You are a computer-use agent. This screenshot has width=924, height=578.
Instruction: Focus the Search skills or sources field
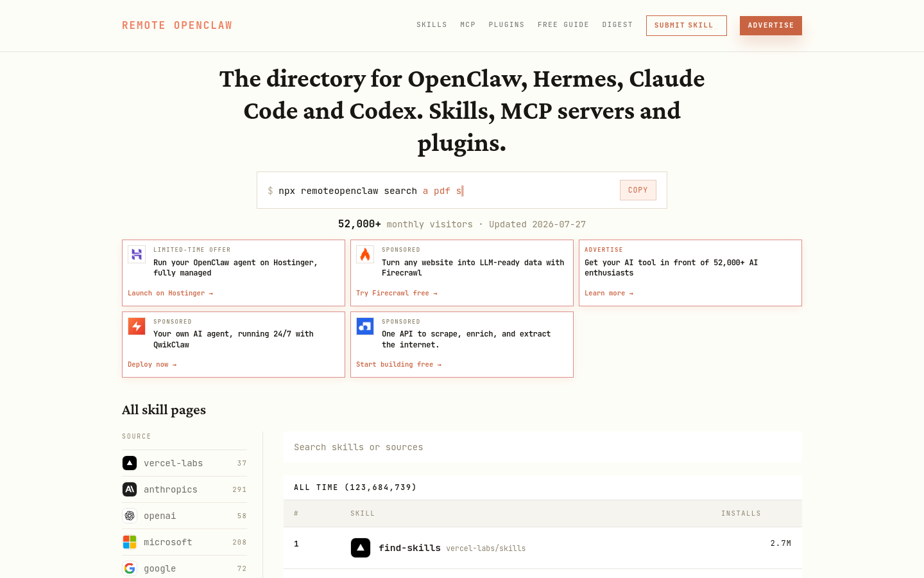[x=543, y=447]
